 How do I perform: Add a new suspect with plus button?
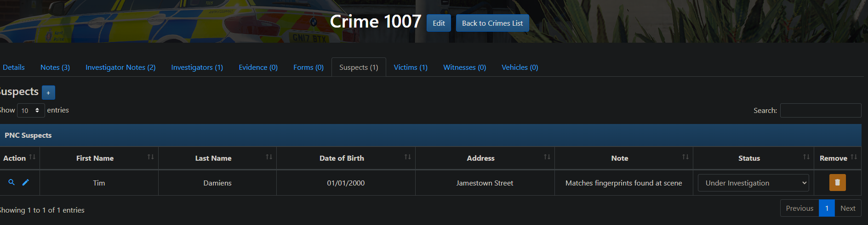point(48,92)
